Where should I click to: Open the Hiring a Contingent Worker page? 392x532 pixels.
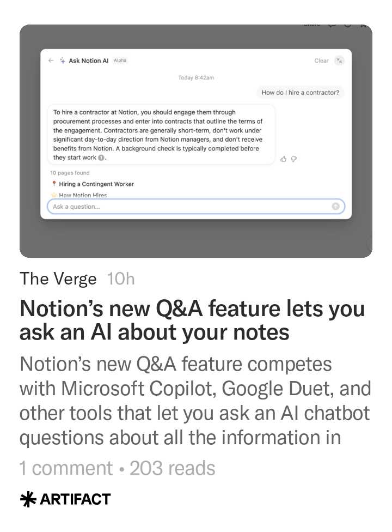96,184
